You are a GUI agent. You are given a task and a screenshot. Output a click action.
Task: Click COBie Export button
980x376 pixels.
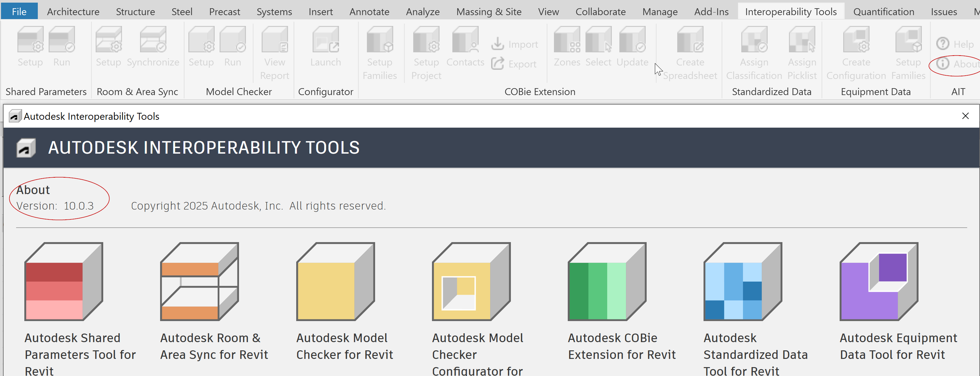coord(514,64)
